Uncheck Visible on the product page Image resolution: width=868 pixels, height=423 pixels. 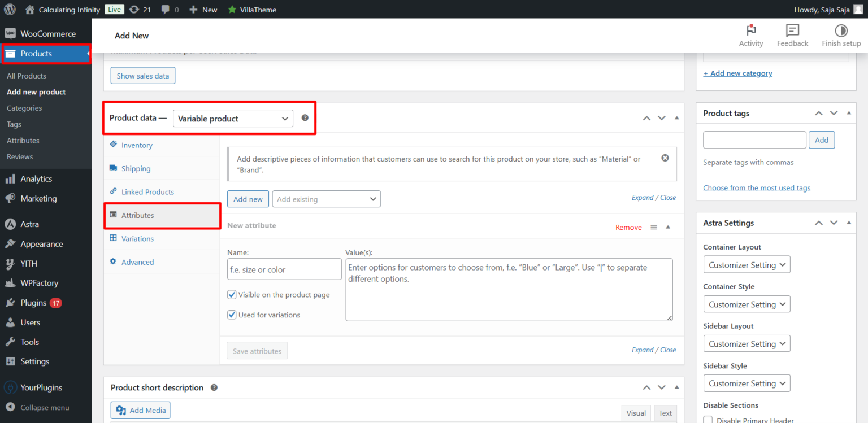pos(232,294)
